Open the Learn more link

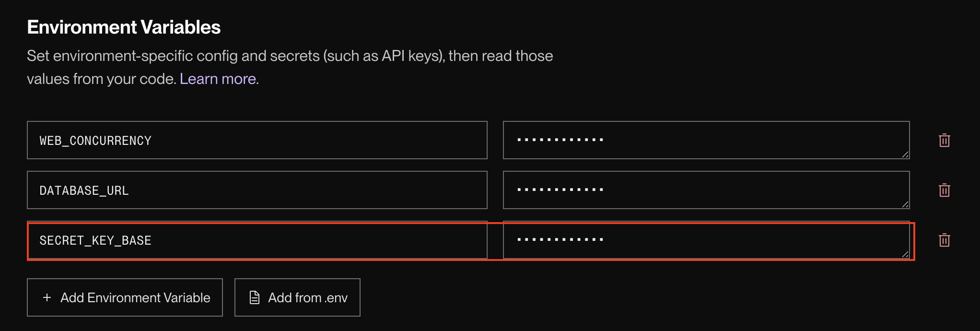[219, 79]
